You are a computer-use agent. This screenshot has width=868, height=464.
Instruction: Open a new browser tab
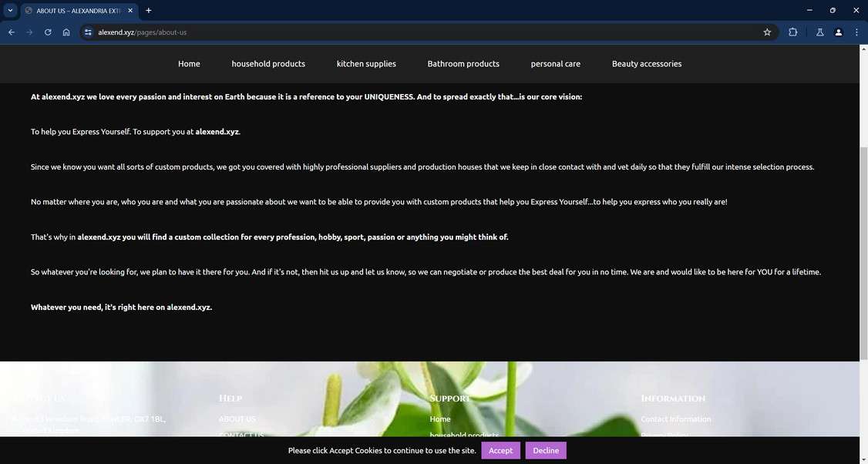pos(148,11)
